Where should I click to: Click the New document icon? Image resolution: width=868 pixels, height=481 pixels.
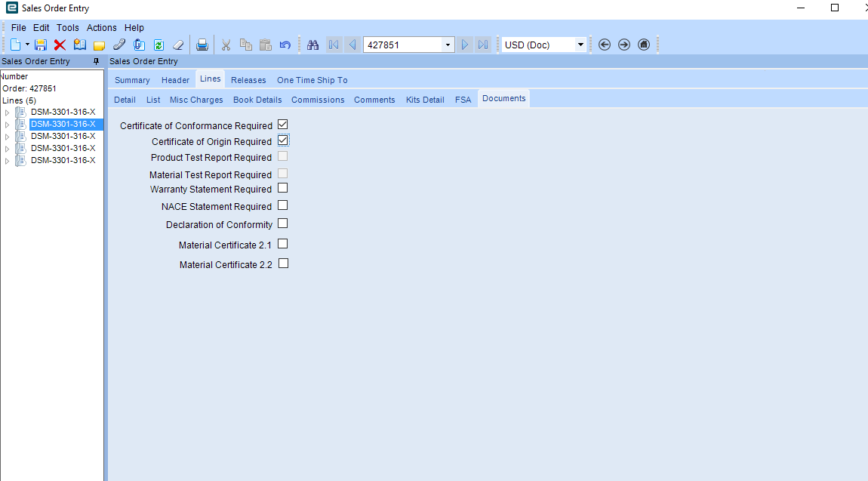(16, 45)
